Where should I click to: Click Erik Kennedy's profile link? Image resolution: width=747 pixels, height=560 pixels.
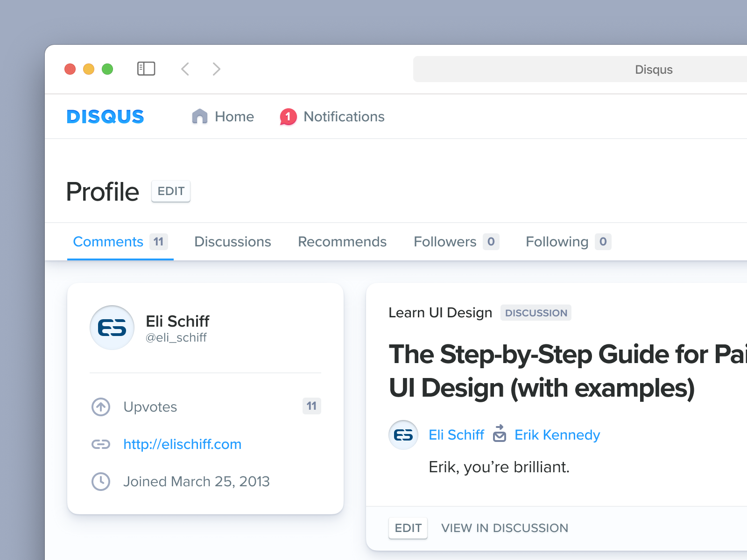point(557,434)
